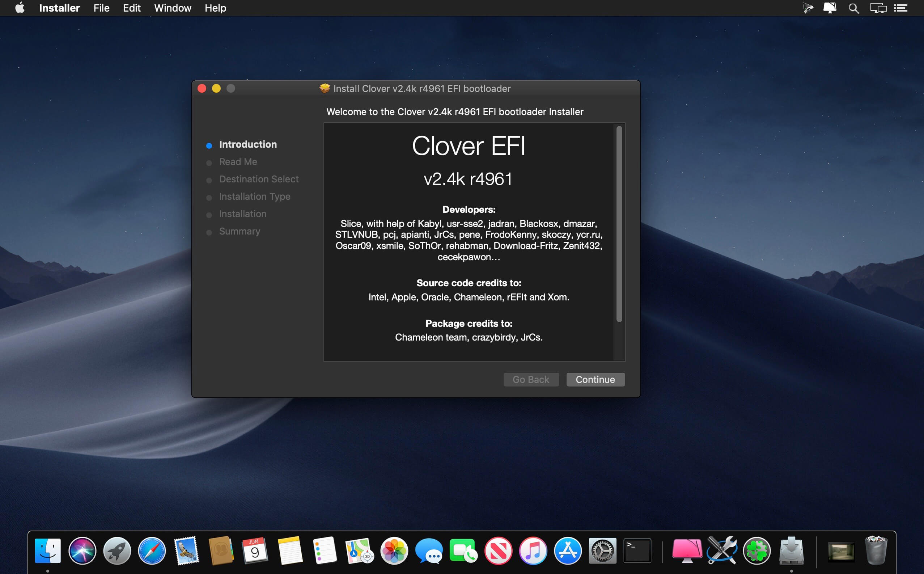Click the Introduction step in sidebar
Screen dimensions: 924x574
coord(247,143)
